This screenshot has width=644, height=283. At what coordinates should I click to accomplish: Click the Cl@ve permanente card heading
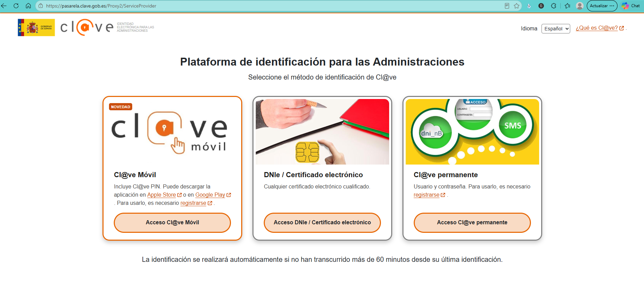[446, 175]
